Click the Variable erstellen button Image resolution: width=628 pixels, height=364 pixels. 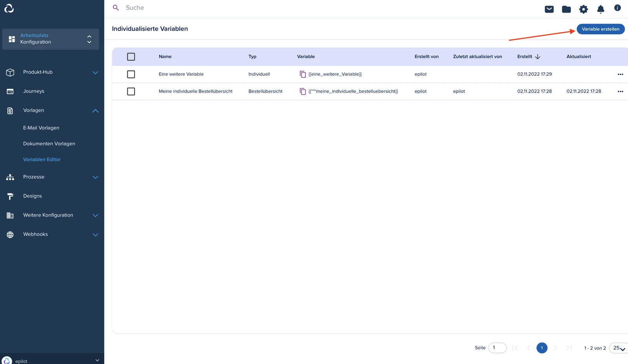pos(601,29)
